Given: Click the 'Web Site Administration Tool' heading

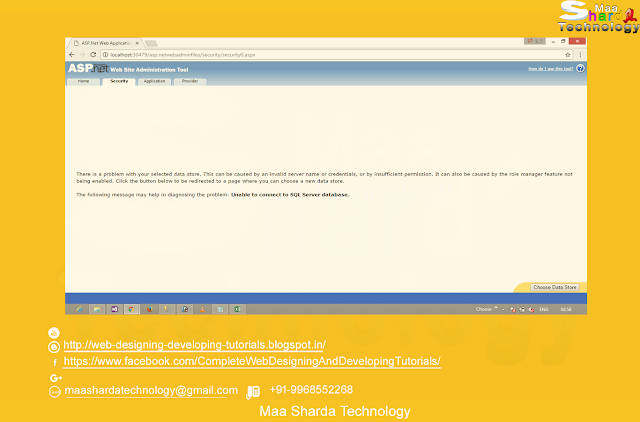Looking at the screenshot, I should (149, 70).
